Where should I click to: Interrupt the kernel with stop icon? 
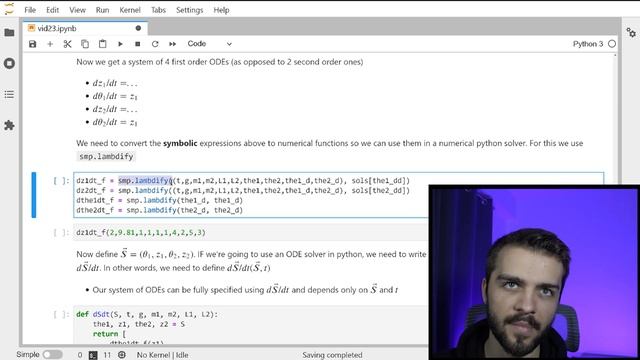click(x=138, y=44)
